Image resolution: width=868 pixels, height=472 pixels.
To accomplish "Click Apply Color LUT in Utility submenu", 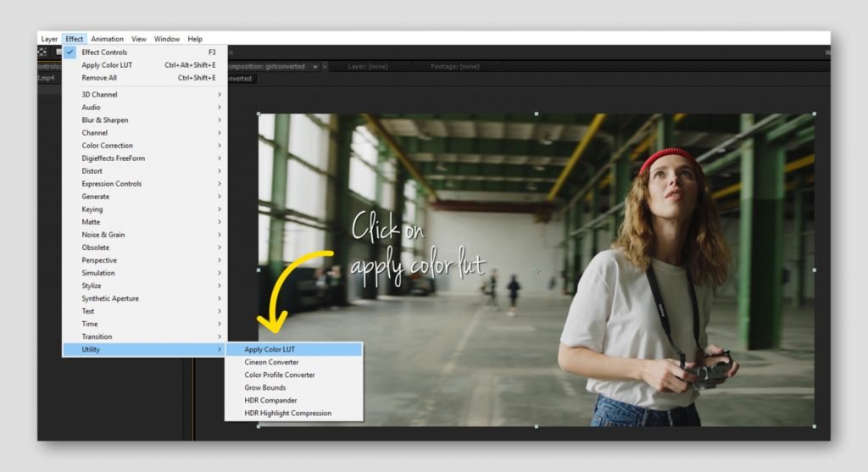I will (270, 349).
